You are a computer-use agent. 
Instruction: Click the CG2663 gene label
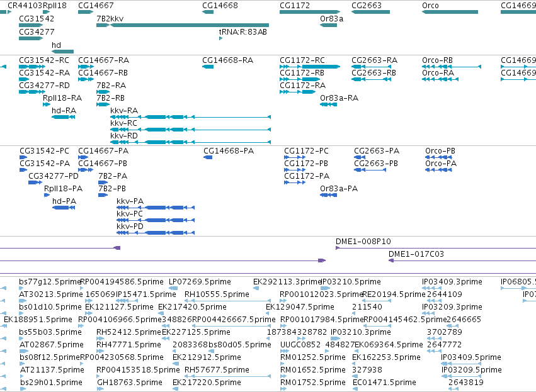(x=366, y=6)
